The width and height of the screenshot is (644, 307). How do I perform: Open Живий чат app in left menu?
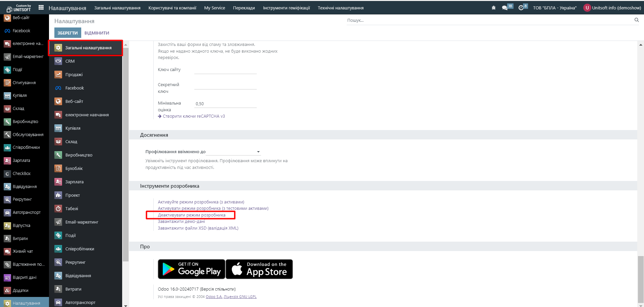pyautogui.click(x=22, y=251)
